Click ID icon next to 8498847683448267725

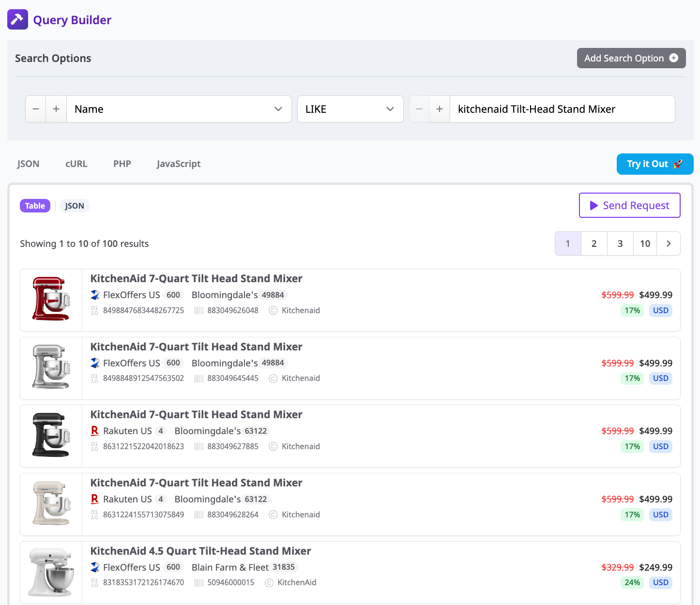[x=94, y=310]
